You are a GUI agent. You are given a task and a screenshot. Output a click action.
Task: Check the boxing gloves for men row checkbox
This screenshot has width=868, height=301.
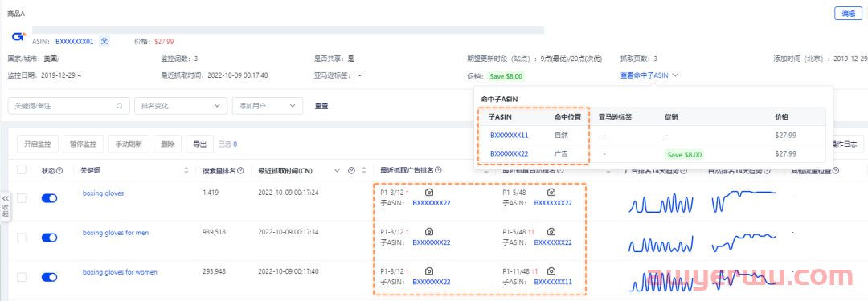click(22, 238)
